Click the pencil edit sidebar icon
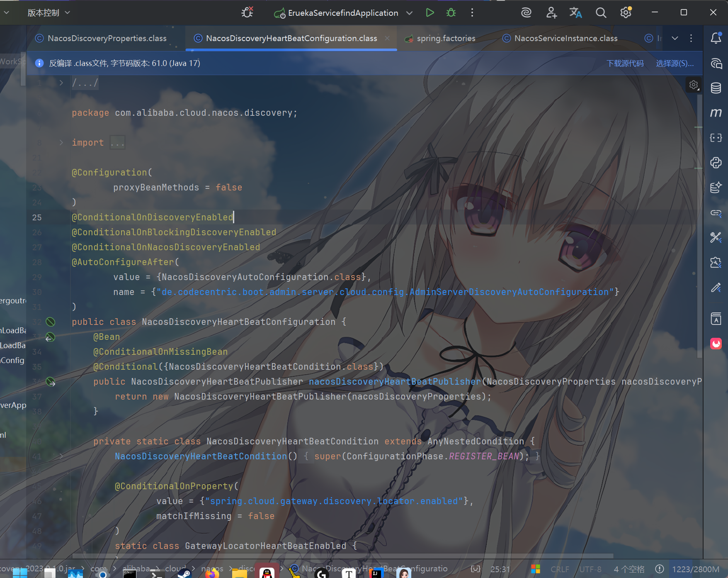Image resolution: width=728 pixels, height=578 pixels. pos(716,288)
